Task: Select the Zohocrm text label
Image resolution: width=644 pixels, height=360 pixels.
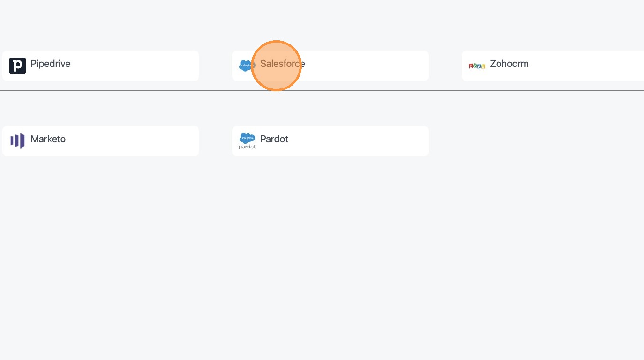Action: point(509,64)
